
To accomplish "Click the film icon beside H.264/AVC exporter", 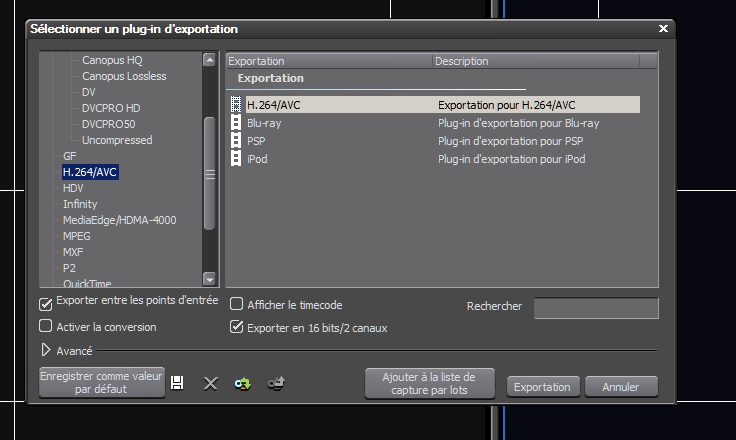I will point(236,105).
